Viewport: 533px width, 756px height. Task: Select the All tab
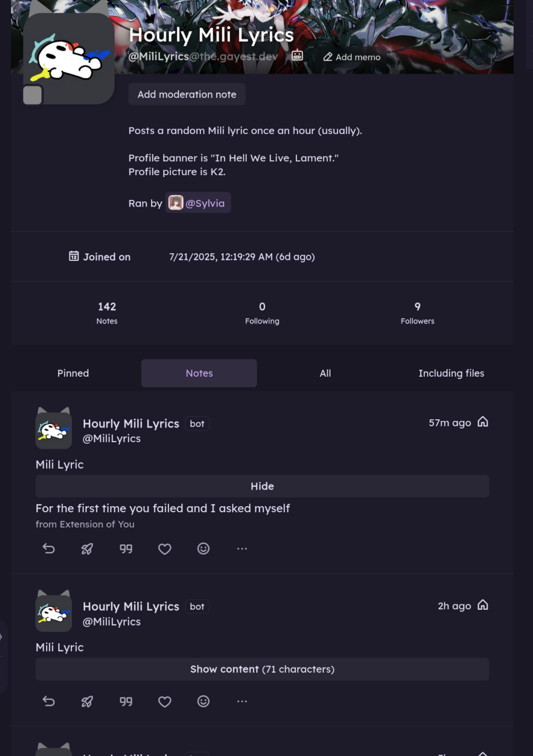[x=325, y=373]
